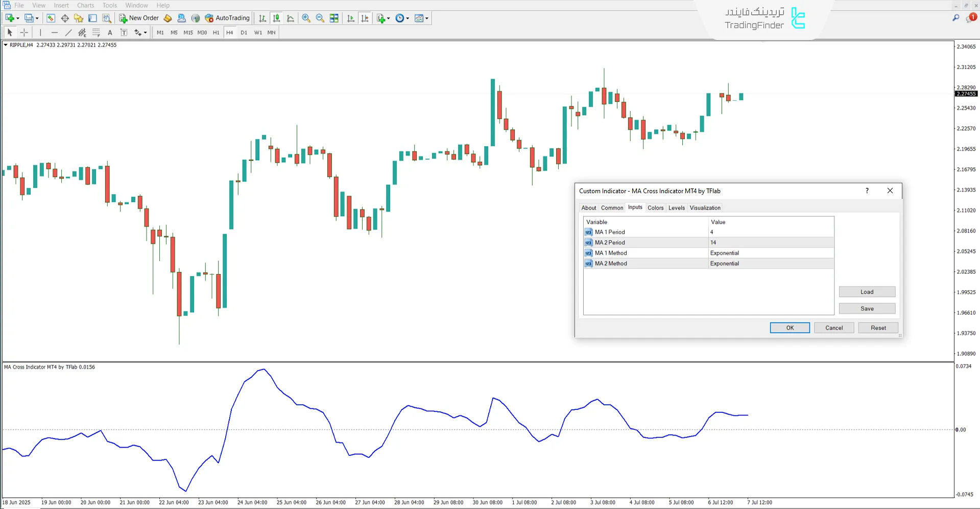This screenshot has height=509, width=980.
Task: Expand the Periodicity clock dropdown
Action: click(408, 18)
